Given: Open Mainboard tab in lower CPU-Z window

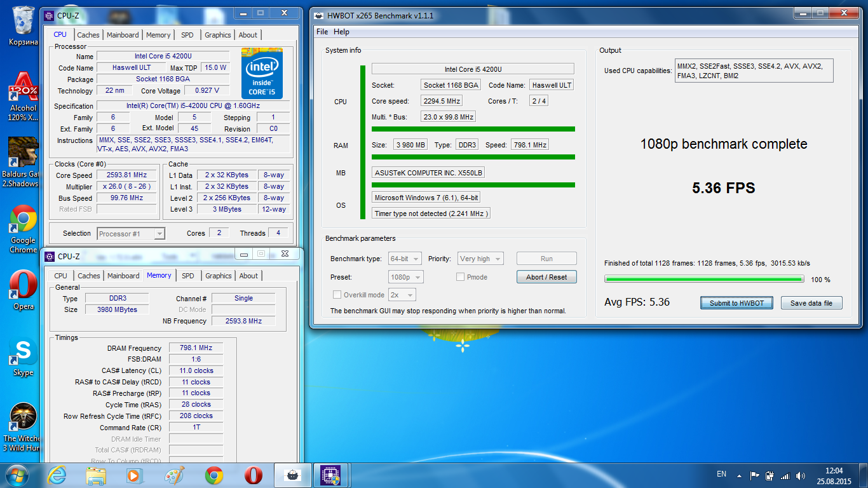Looking at the screenshot, I should click(123, 276).
